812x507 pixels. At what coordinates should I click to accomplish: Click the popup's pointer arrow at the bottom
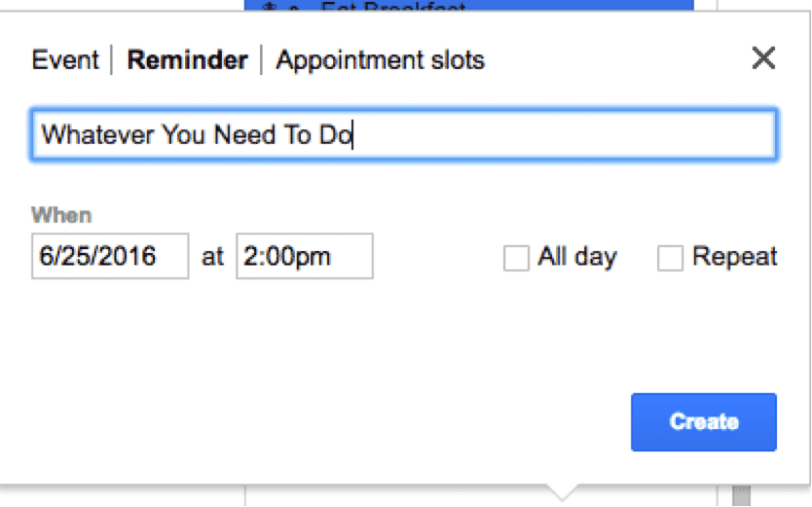(562, 492)
